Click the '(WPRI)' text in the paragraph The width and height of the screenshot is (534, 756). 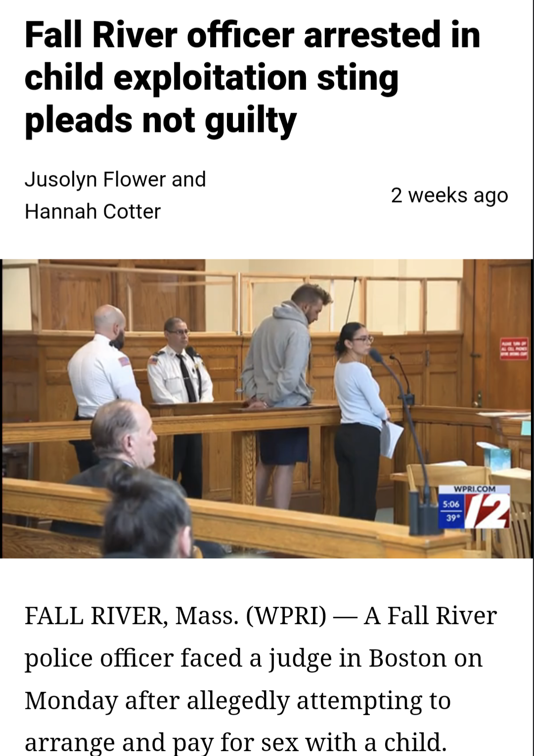pyautogui.click(x=286, y=616)
